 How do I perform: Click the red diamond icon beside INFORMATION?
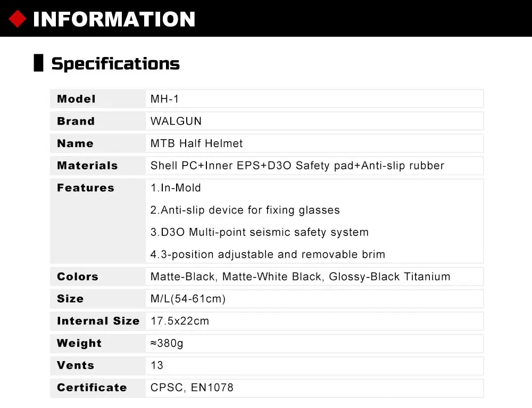click(x=18, y=20)
